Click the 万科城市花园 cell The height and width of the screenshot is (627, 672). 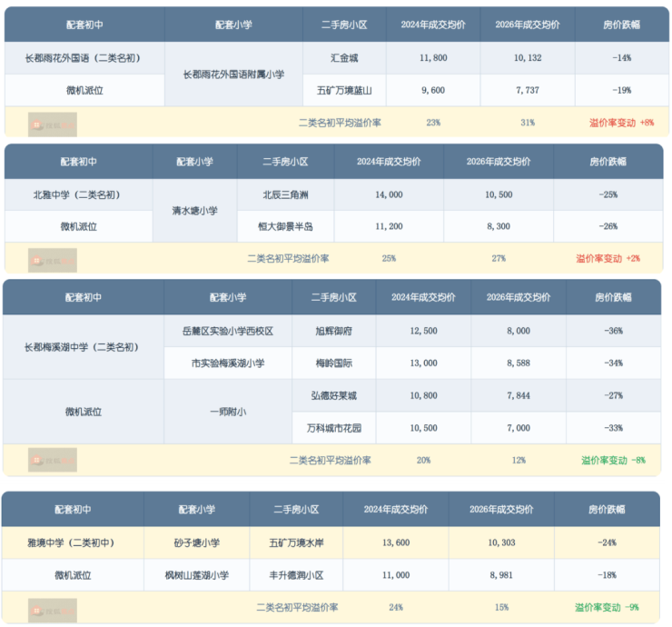click(x=333, y=428)
